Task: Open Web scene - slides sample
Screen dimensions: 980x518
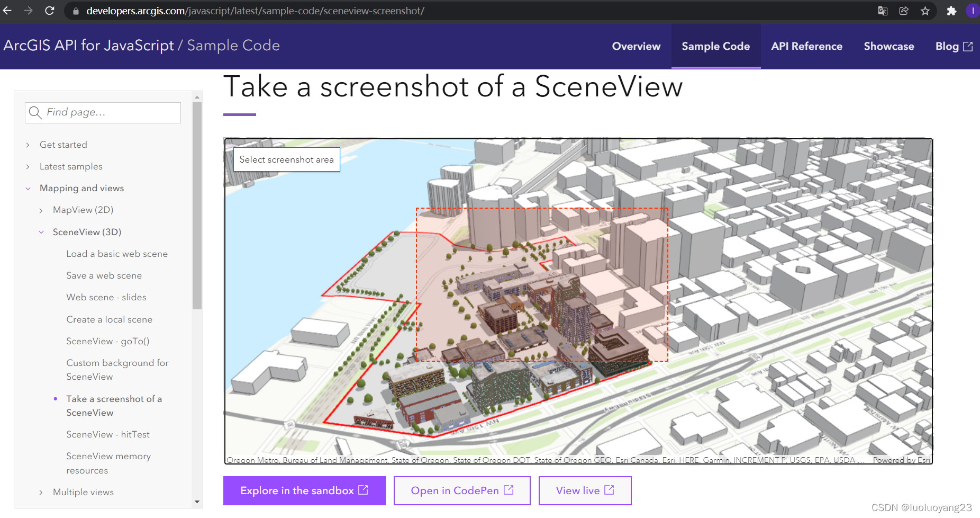Action: [x=106, y=297]
